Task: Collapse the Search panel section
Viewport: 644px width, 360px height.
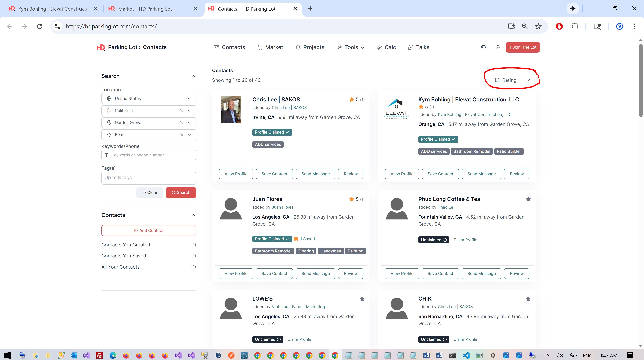Action: click(193, 76)
